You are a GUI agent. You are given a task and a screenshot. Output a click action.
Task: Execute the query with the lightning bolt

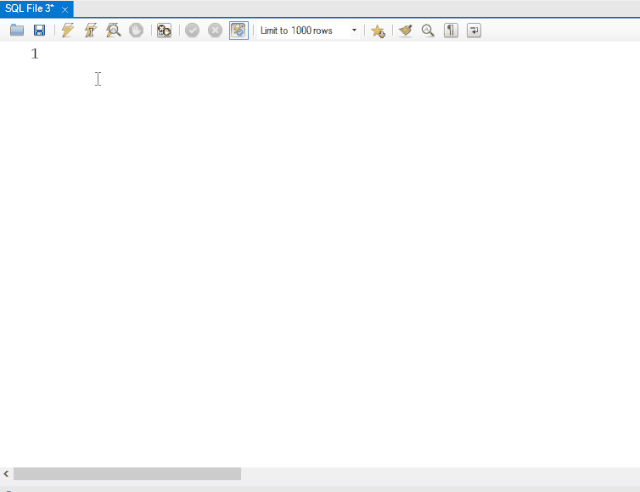(x=67, y=31)
